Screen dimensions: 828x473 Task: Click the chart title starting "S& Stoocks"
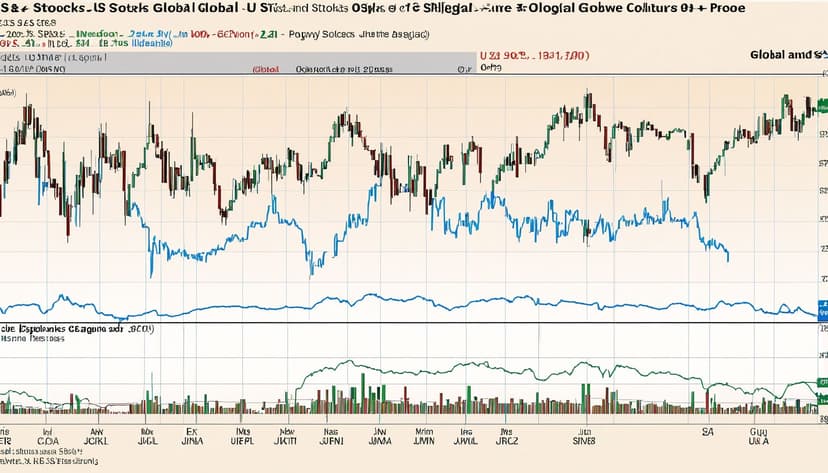[x=373, y=8]
